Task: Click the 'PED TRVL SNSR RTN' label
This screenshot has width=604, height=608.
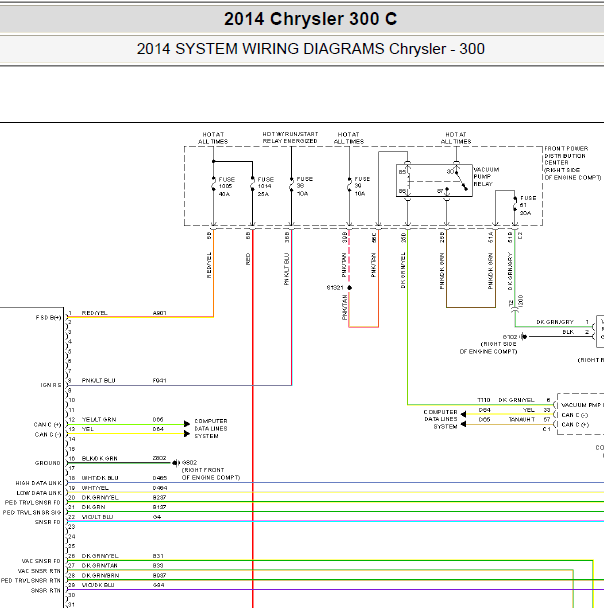Action: [31, 580]
